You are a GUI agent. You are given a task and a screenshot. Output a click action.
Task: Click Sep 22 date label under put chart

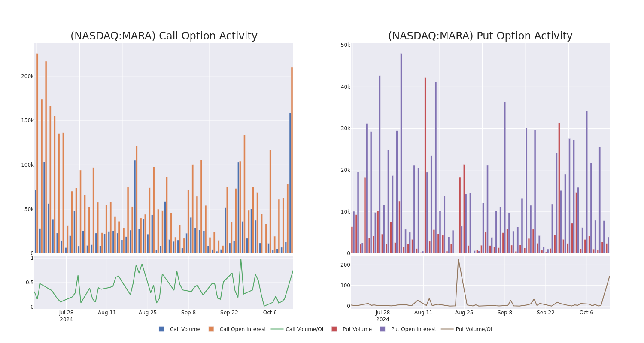coord(546,313)
